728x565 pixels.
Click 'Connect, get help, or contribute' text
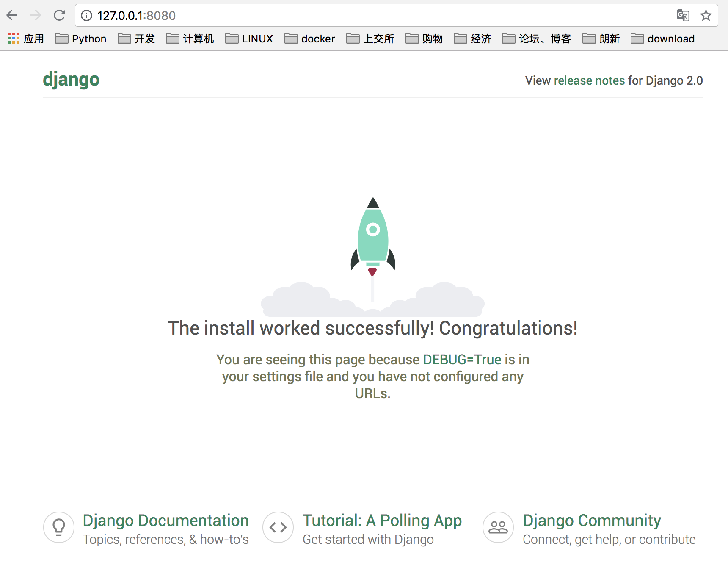pyautogui.click(x=609, y=539)
